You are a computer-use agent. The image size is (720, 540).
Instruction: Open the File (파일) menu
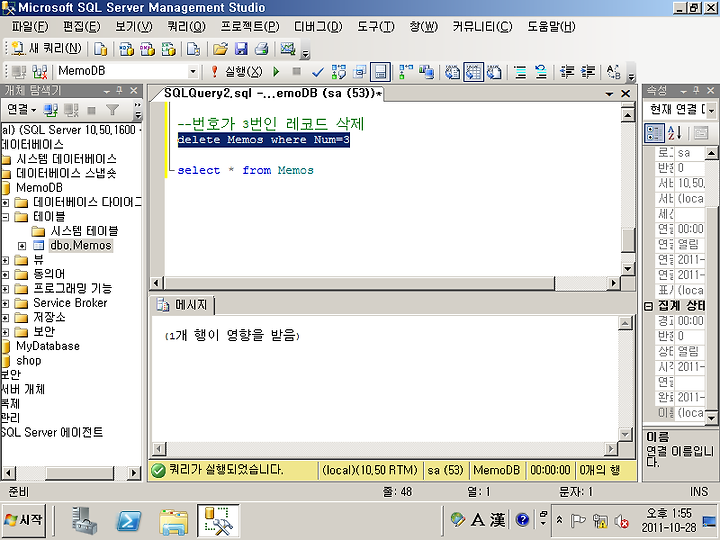(30, 27)
